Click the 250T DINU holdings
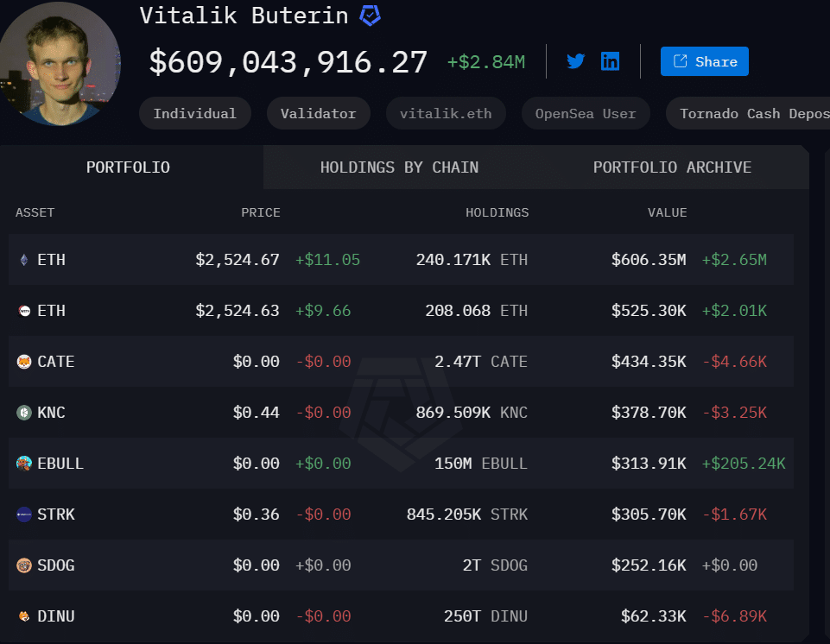 [486, 616]
